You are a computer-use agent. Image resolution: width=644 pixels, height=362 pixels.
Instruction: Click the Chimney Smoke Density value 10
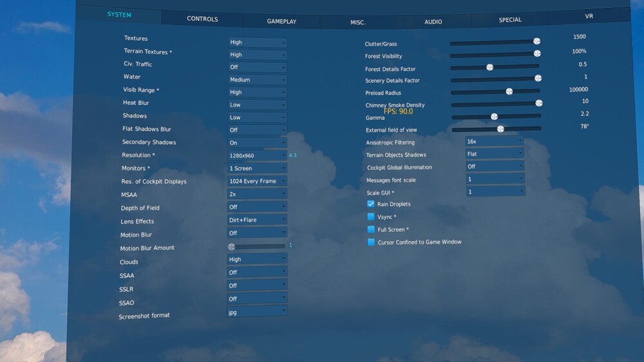[x=585, y=100]
